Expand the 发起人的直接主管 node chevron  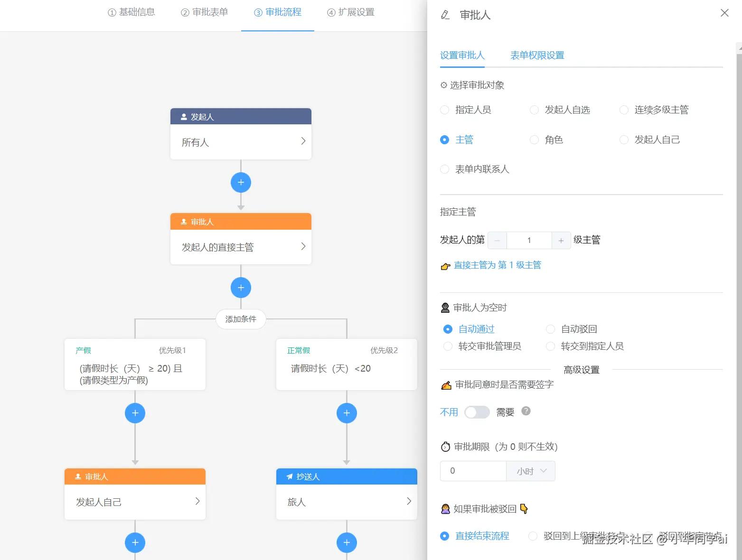click(303, 246)
